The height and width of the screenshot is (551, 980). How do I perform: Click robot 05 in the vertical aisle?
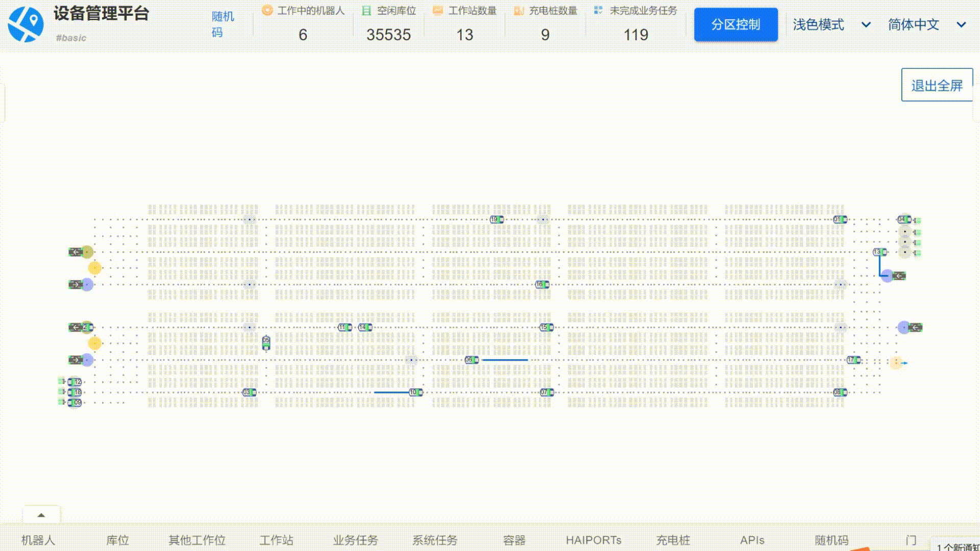(266, 343)
